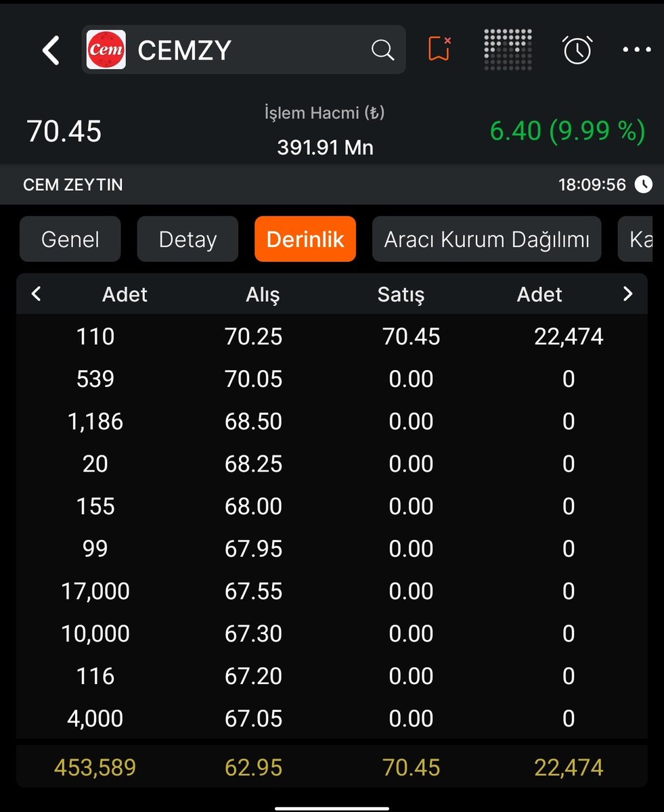Open the partially visible Ka tab
Viewport: 664px width, 812px height.
636,239
